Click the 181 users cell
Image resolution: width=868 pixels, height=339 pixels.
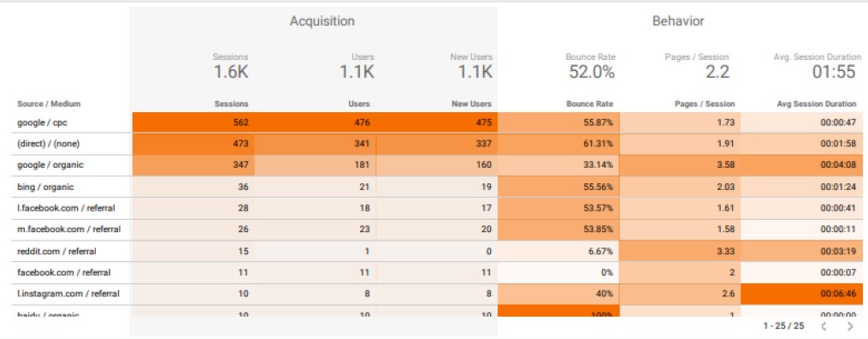click(316, 165)
